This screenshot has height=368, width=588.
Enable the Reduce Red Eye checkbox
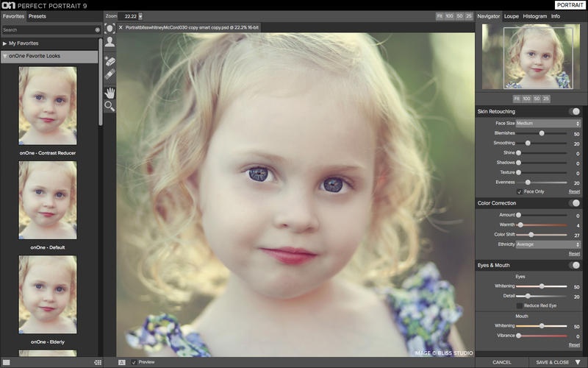(x=520, y=305)
